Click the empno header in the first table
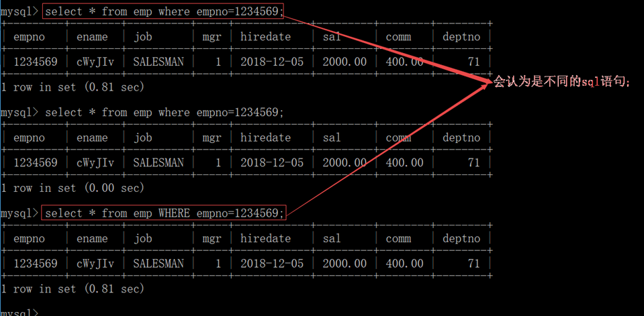The width and height of the screenshot is (644, 316). (29, 37)
